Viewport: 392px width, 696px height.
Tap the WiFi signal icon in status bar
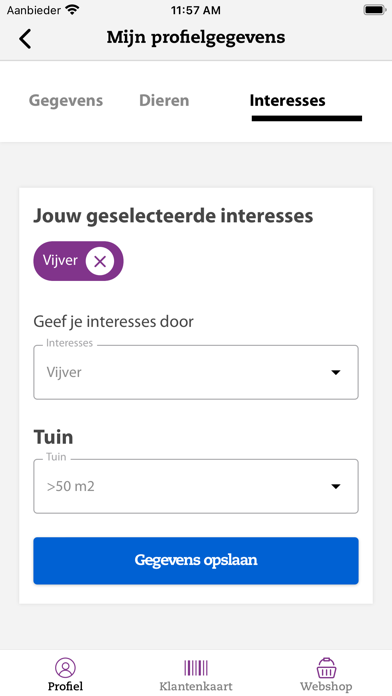71,9
